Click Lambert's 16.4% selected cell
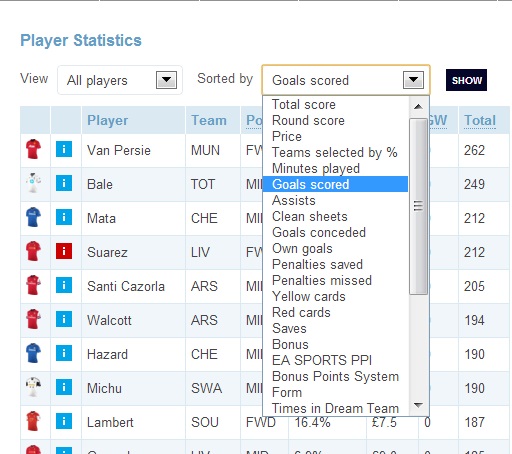 pos(312,422)
